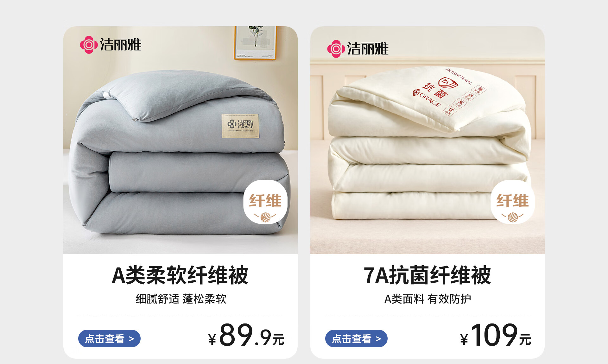Screen dimensions: 608x364
Task: Click the 细腻舒适 蓬松柔软 subtitle text
Action: click(x=181, y=299)
